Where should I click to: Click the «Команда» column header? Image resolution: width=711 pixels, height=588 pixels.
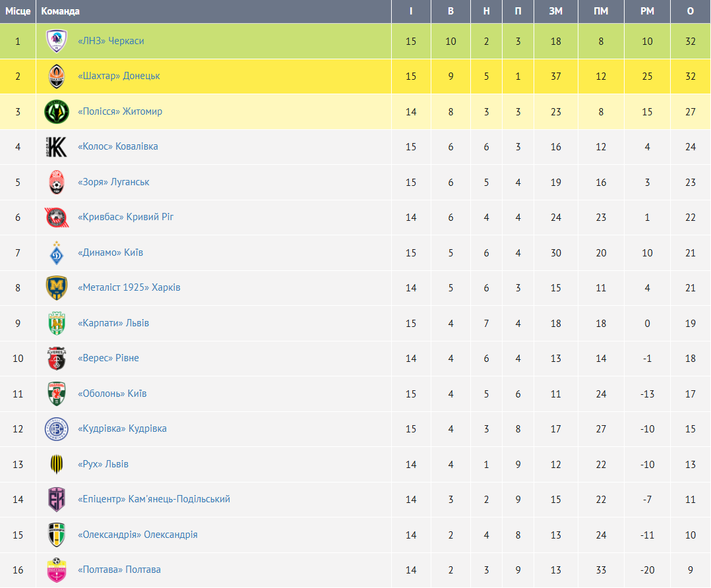coord(61,11)
